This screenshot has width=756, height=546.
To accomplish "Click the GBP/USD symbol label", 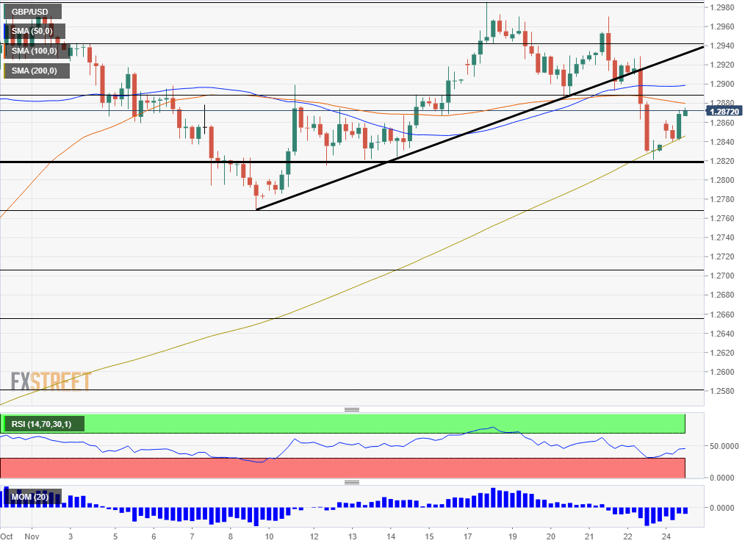I will pos(32,12).
